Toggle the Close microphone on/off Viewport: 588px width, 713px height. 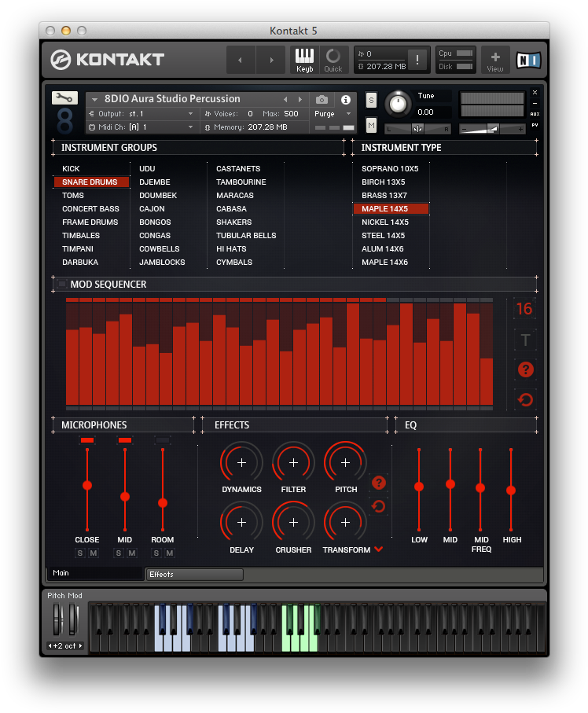coord(87,440)
